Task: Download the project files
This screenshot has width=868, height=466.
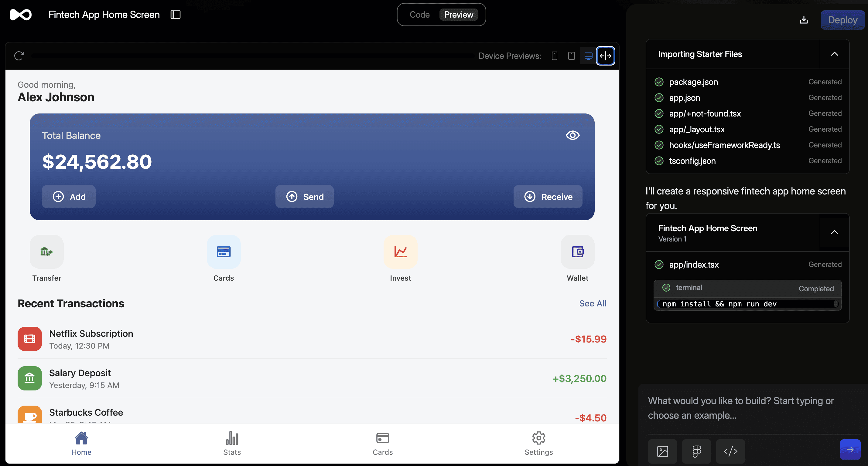Action: tap(804, 20)
